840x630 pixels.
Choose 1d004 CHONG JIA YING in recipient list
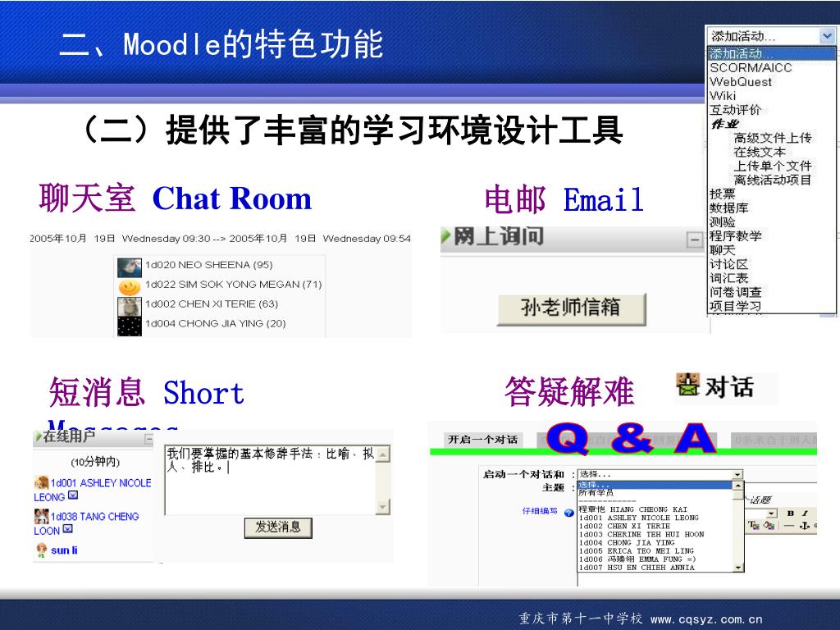(x=627, y=543)
